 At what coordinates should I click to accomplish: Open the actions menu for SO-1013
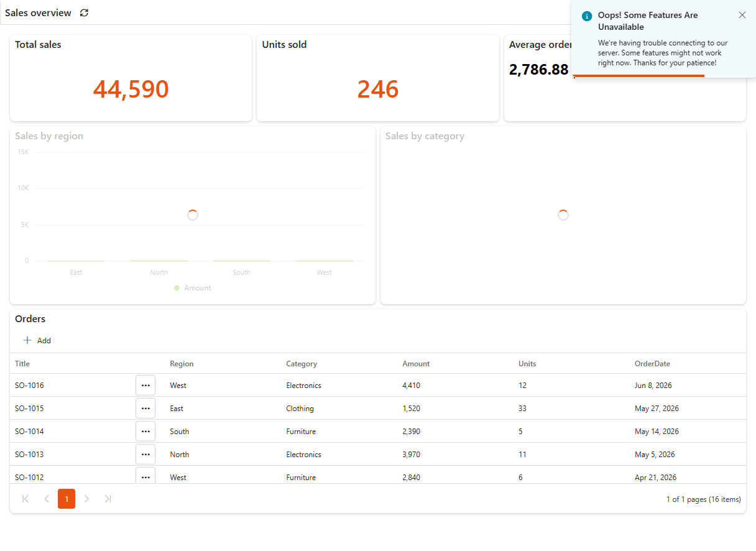(145, 455)
